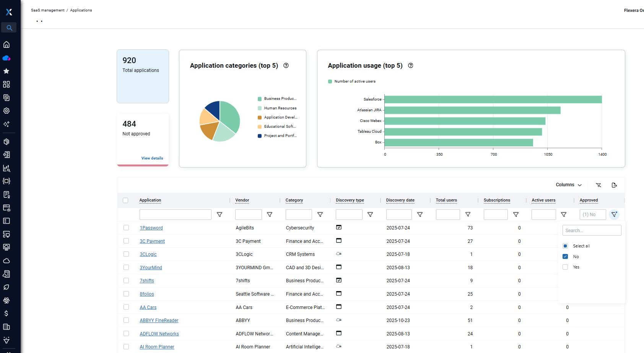Open filter icon for Total users column

(x=468, y=215)
